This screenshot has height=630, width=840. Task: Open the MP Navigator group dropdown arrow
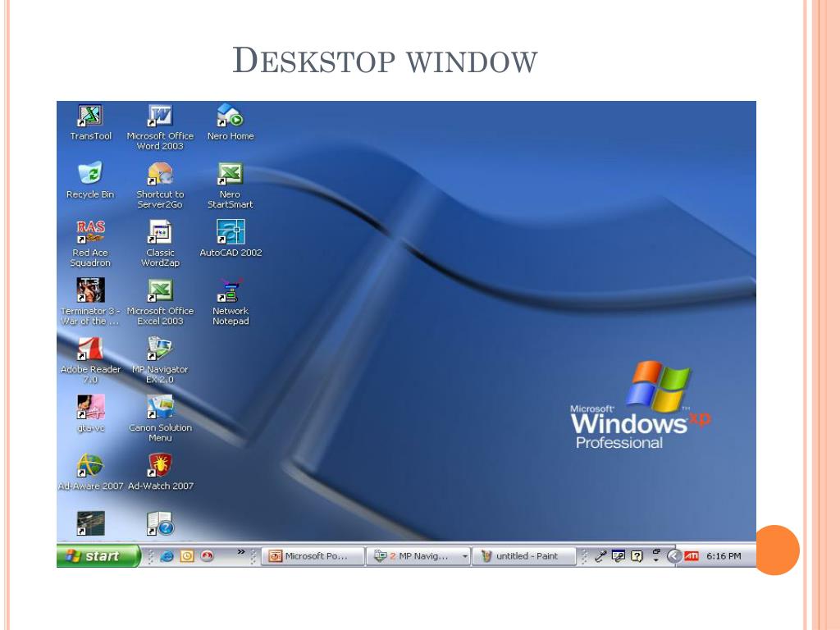pos(465,557)
